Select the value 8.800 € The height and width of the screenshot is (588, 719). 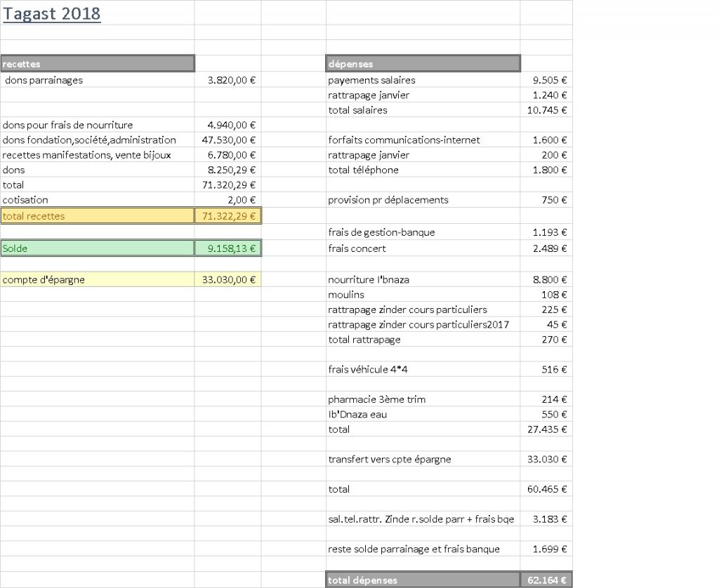click(x=549, y=279)
